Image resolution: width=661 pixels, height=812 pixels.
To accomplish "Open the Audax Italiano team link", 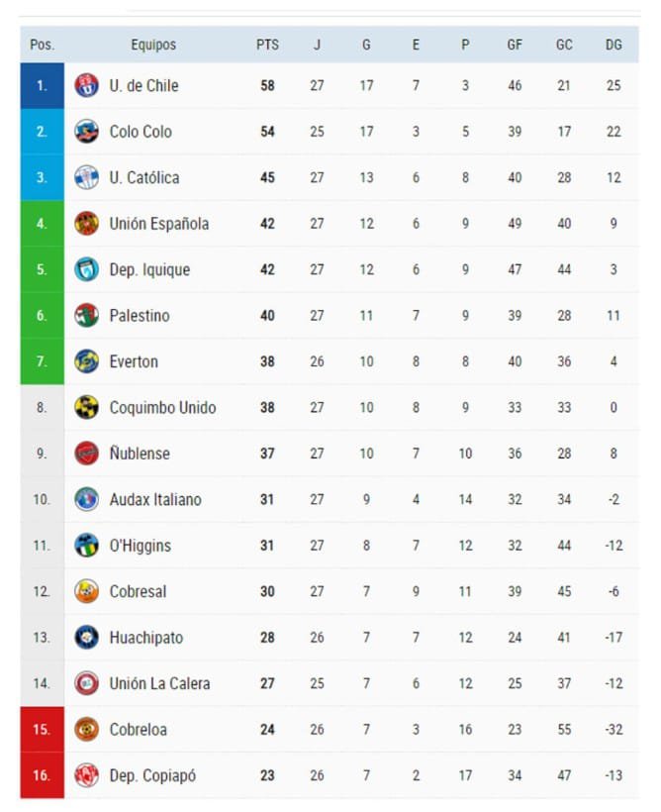I will [155, 500].
